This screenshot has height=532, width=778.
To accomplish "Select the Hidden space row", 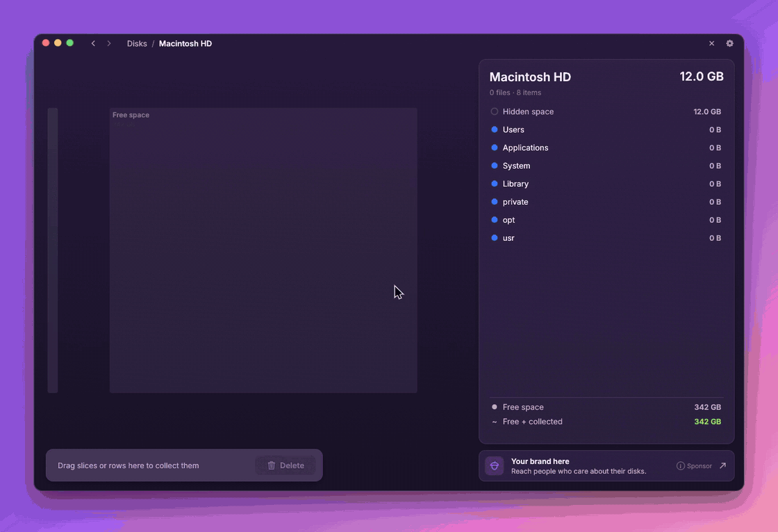I will (x=606, y=112).
